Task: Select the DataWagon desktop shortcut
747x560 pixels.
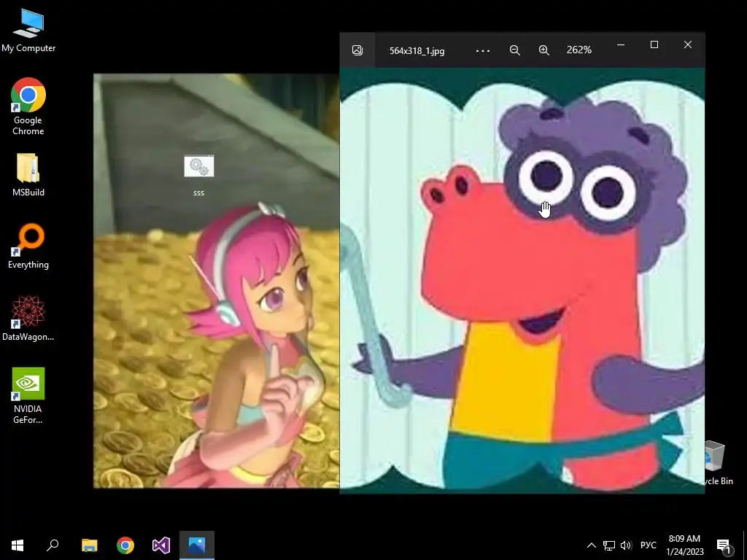Action: (28, 318)
